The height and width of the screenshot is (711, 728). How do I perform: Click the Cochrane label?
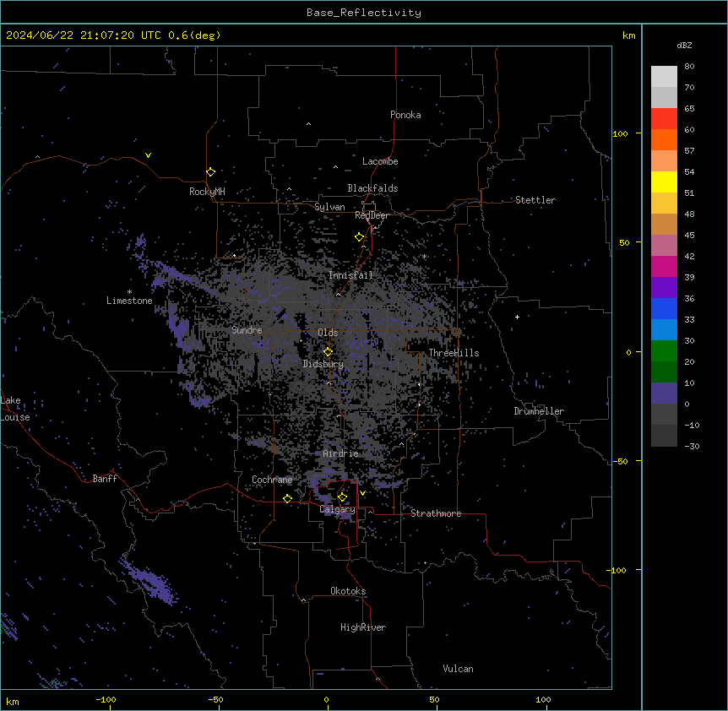coord(272,480)
